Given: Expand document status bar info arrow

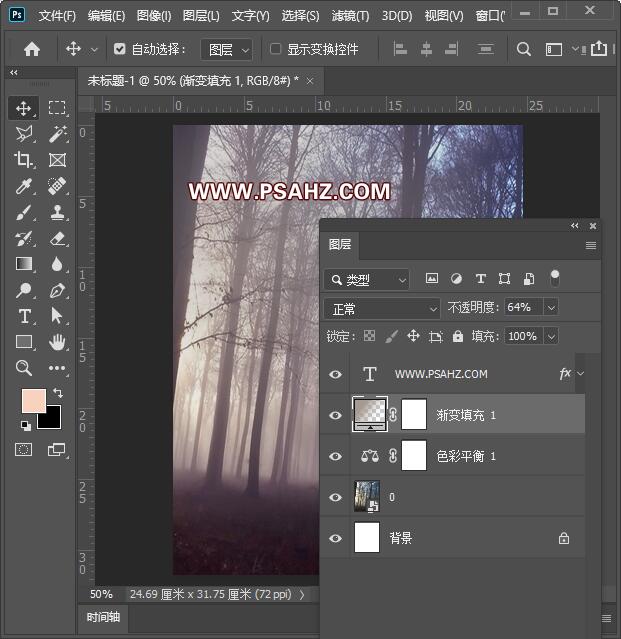Looking at the screenshot, I should tap(302, 595).
